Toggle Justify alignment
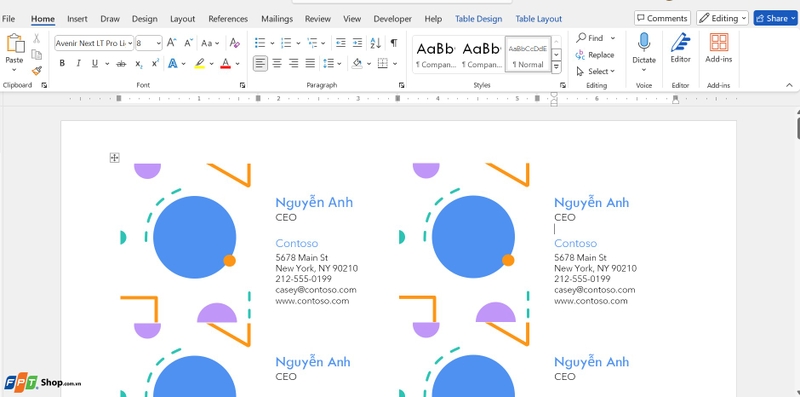Image resolution: width=800 pixels, height=397 pixels. (x=310, y=64)
